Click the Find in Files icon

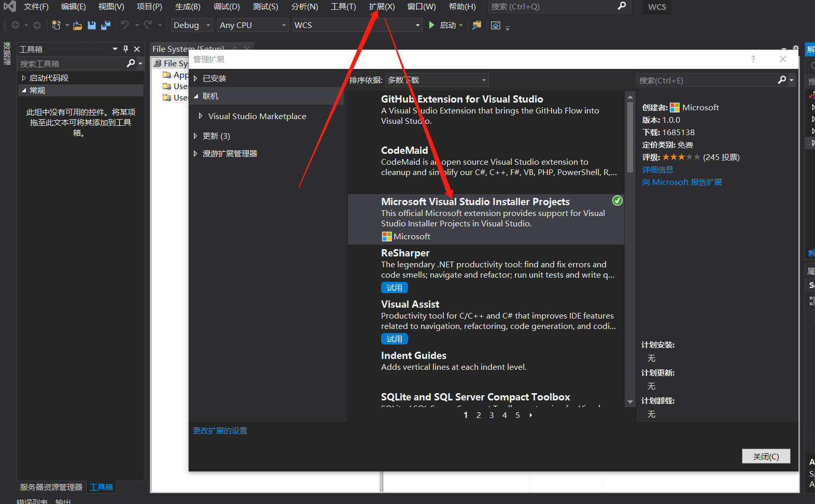476,25
